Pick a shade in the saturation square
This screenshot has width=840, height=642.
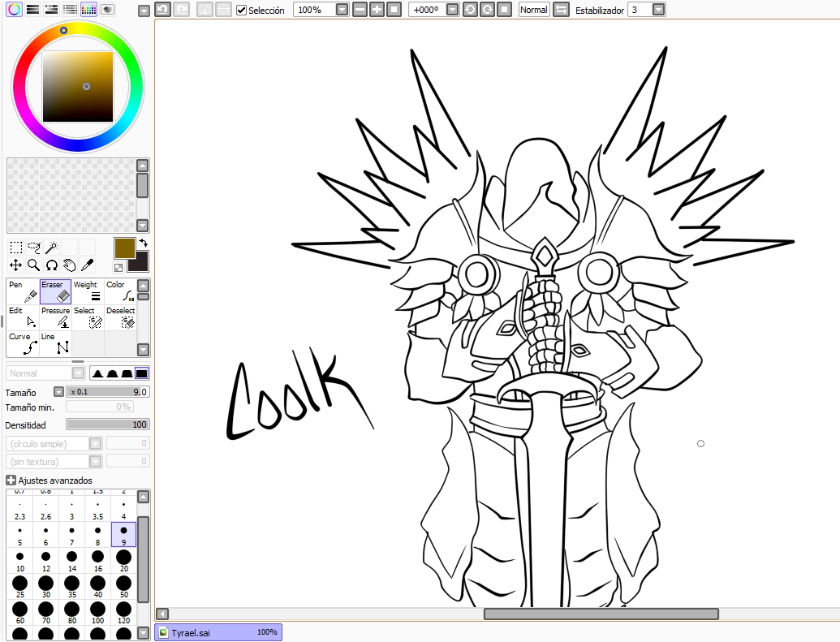78,87
